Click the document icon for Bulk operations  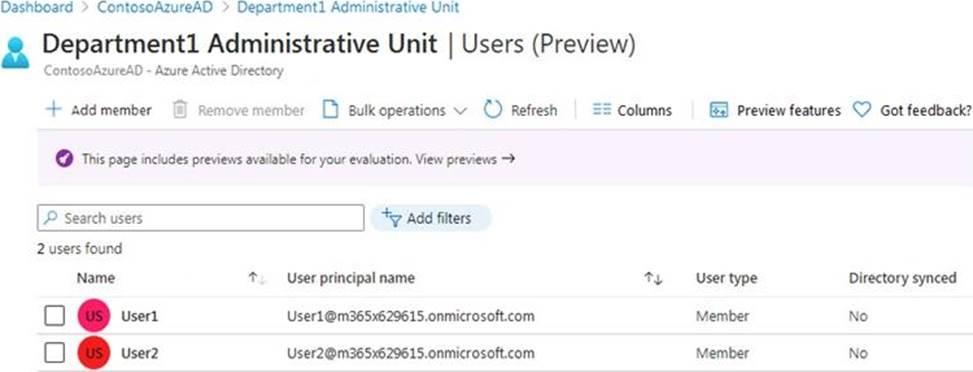pyautogui.click(x=331, y=110)
